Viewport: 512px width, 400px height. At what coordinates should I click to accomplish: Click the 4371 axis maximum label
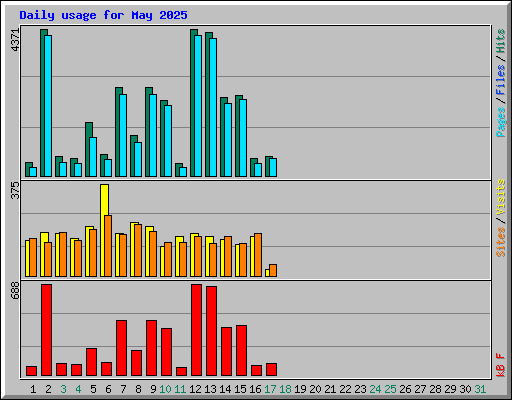tap(15, 40)
